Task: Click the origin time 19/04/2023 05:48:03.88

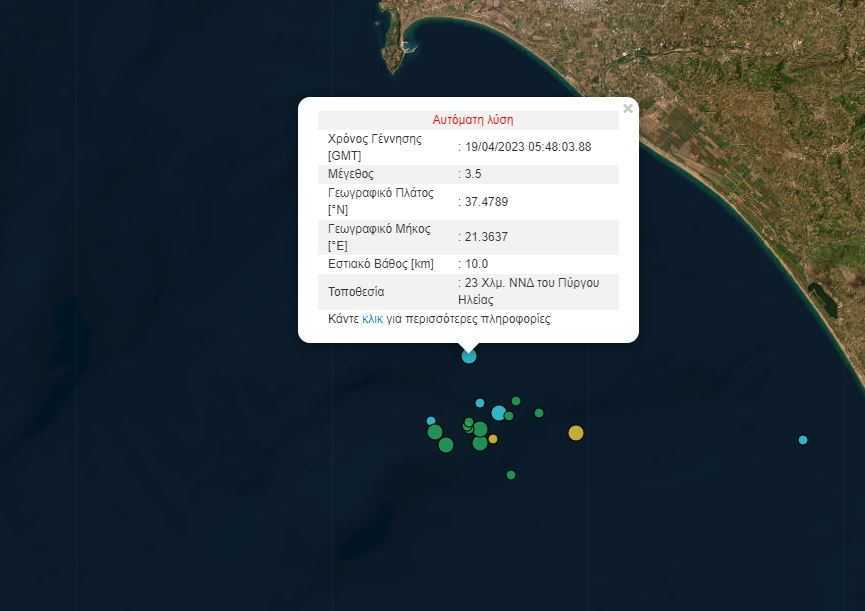Action: [528, 147]
